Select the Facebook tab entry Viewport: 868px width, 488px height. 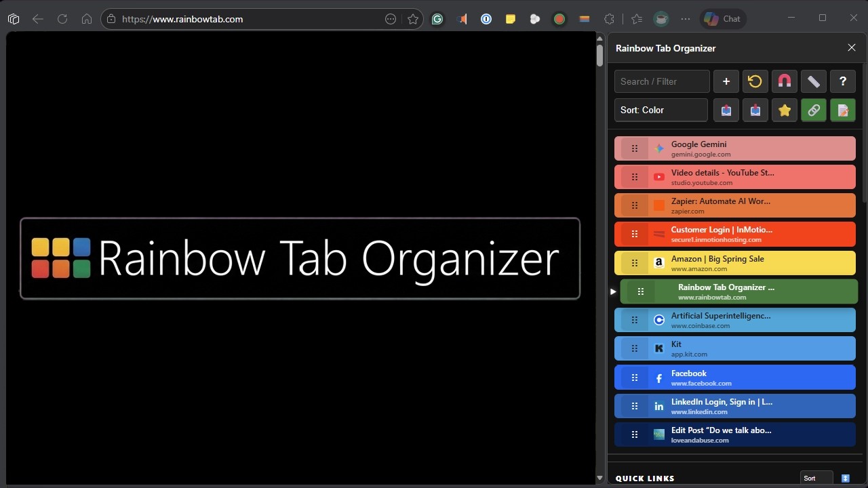[x=735, y=378]
